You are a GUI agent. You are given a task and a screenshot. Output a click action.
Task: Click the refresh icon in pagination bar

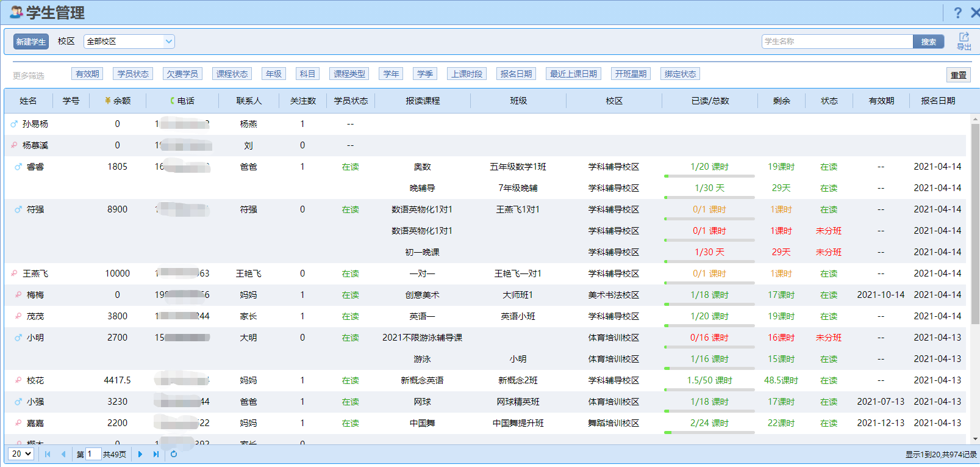coord(174,454)
